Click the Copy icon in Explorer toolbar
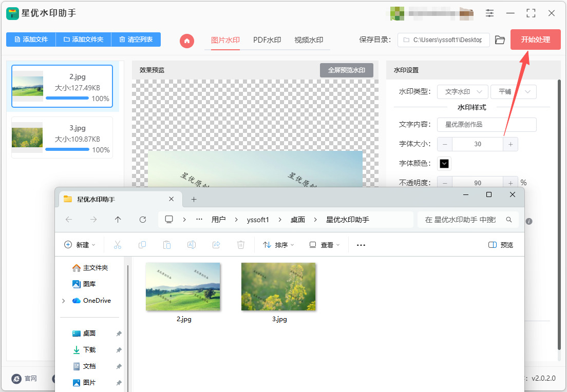Image resolution: width=567 pixels, height=392 pixels. coord(142,245)
